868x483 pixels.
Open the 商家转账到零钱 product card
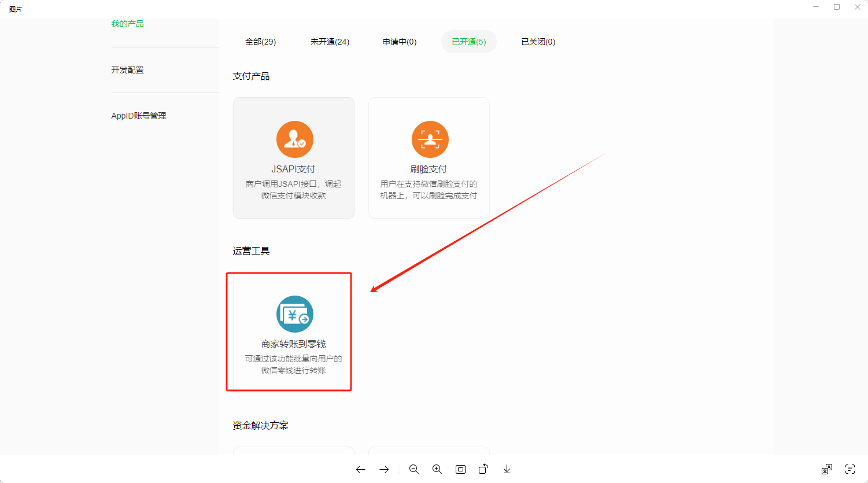pos(294,332)
